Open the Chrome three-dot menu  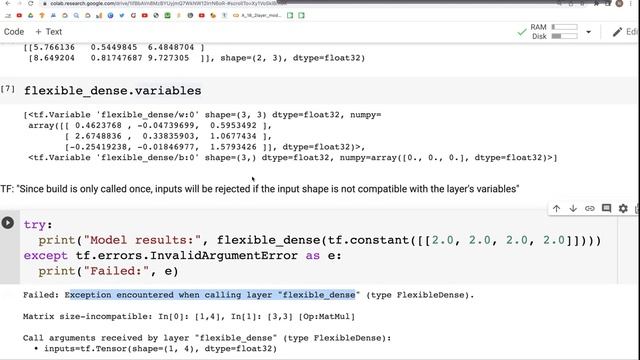pos(631,3)
